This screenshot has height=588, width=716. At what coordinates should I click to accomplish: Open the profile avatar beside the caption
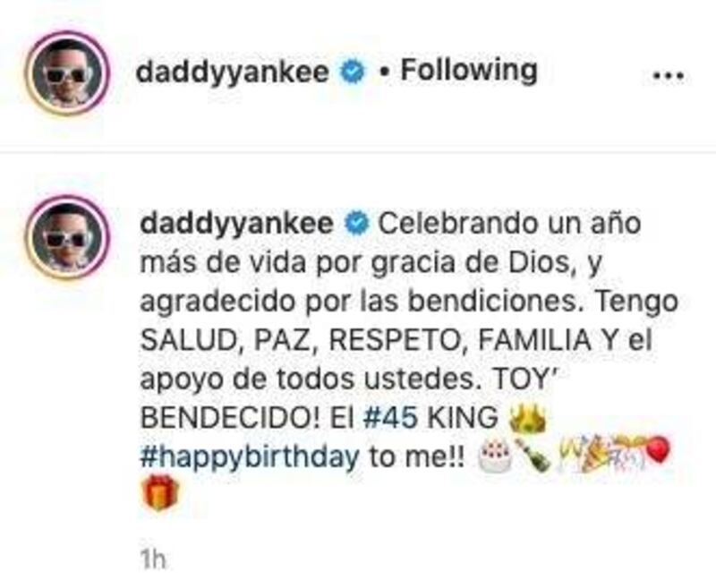pos(68,237)
